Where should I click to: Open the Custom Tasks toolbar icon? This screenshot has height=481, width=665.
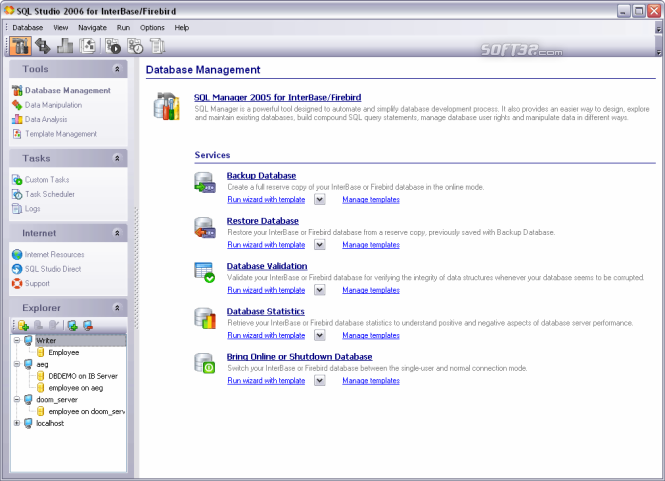pos(113,46)
